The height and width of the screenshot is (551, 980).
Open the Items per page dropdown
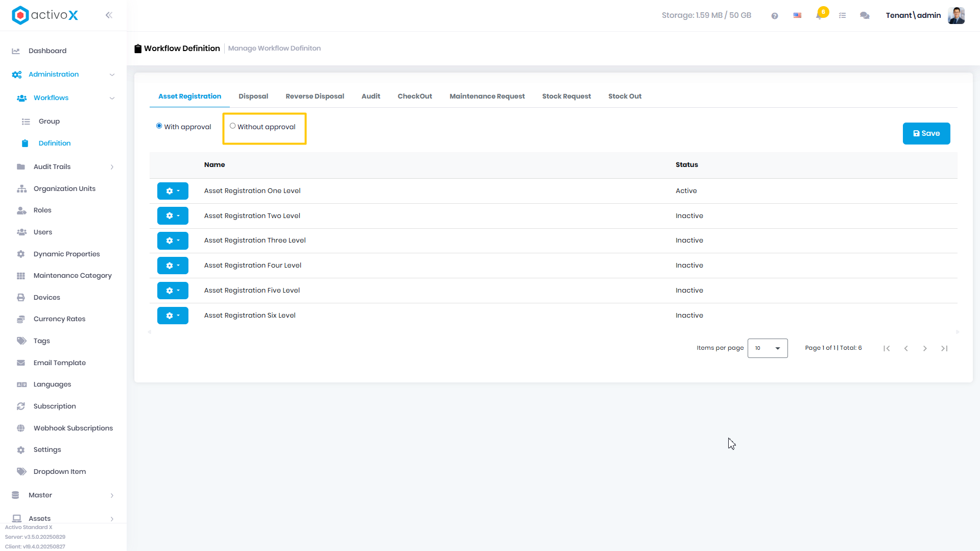click(x=768, y=348)
